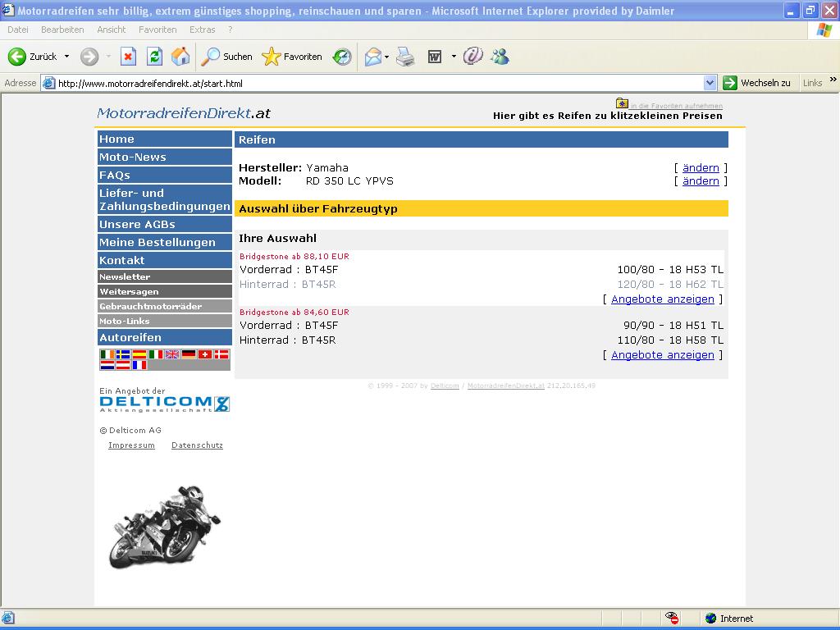Click the grey forward arrow button
The height and width of the screenshot is (630, 840).
click(x=89, y=57)
